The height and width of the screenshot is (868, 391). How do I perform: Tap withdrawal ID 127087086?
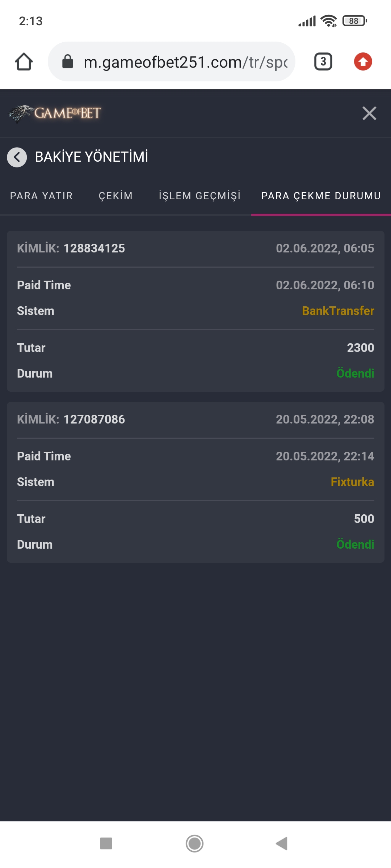94,420
